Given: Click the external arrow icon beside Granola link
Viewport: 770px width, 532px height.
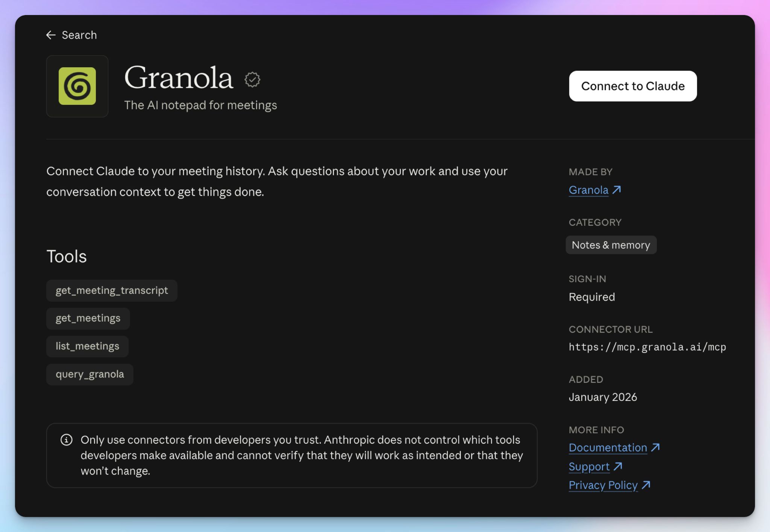Looking at the screenshot, I should point(617,190).
